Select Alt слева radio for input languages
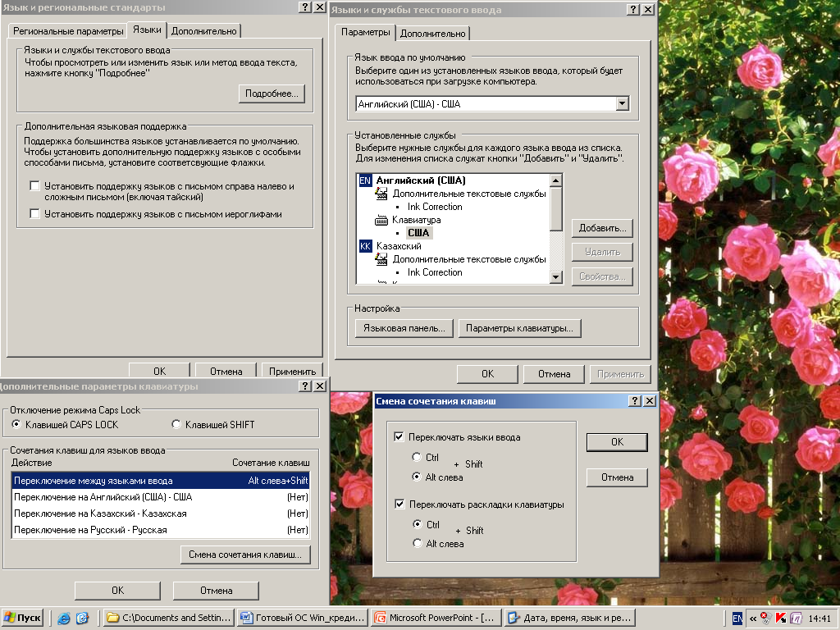The width and height of the screenshot is (840, 630). (x=417, y=477)
